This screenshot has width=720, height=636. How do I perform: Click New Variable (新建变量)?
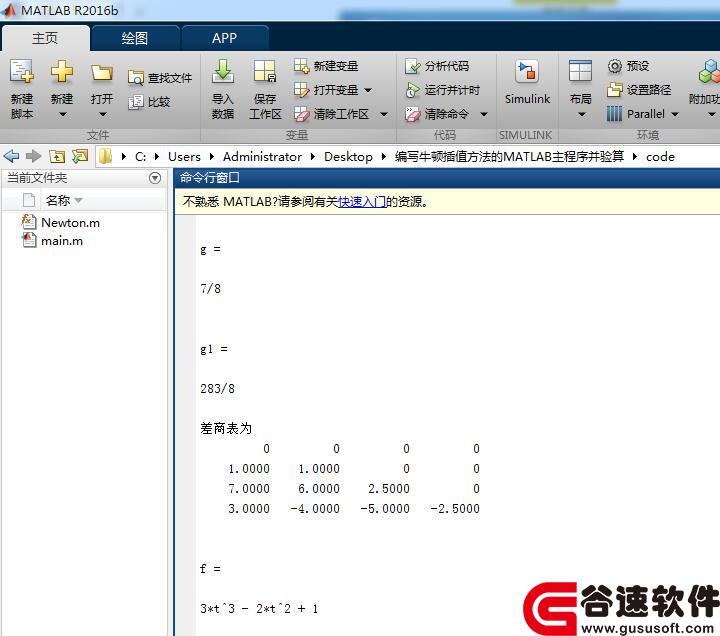pos(326,66)
